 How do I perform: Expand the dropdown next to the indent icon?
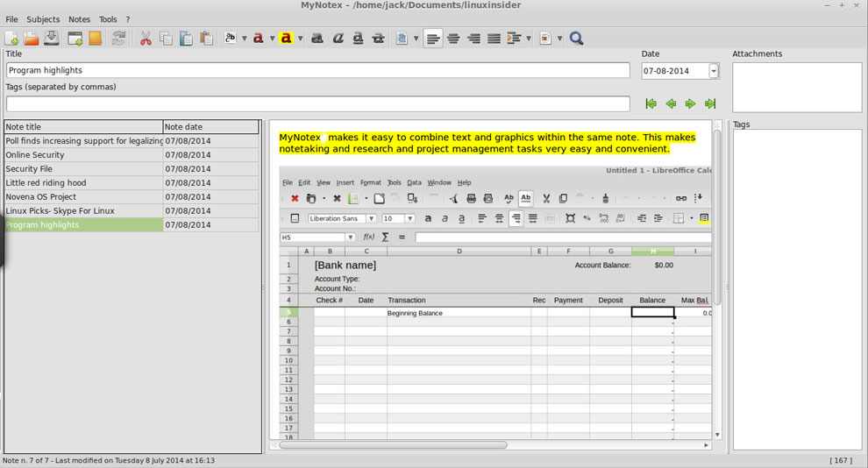click(529, 39)
